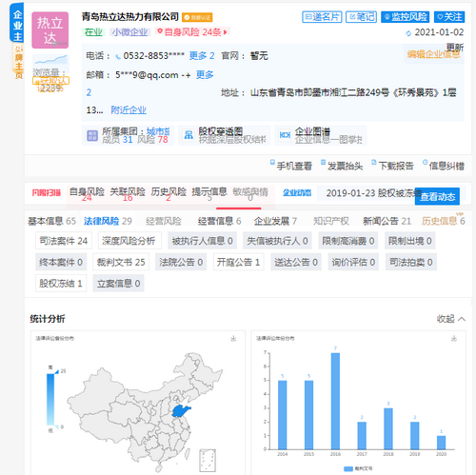The image size is (476, 475).
Task: Open the 企业图谱 card
Action: [321, 135]
